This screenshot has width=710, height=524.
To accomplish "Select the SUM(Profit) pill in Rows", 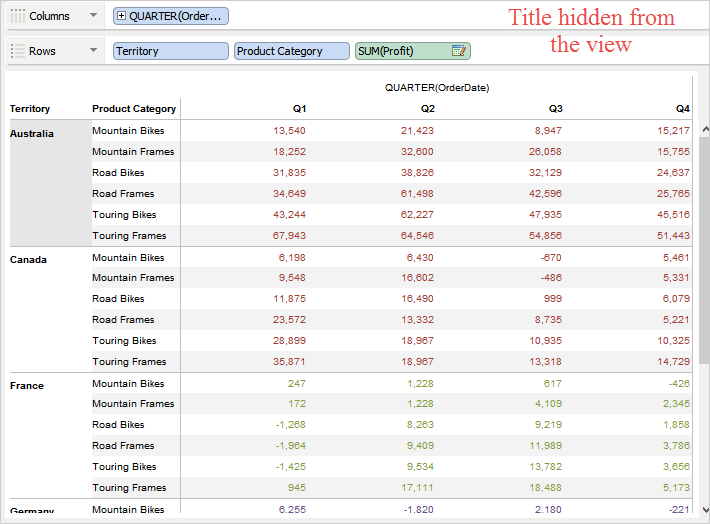I will pyautogui.click(x=413, y=51).
